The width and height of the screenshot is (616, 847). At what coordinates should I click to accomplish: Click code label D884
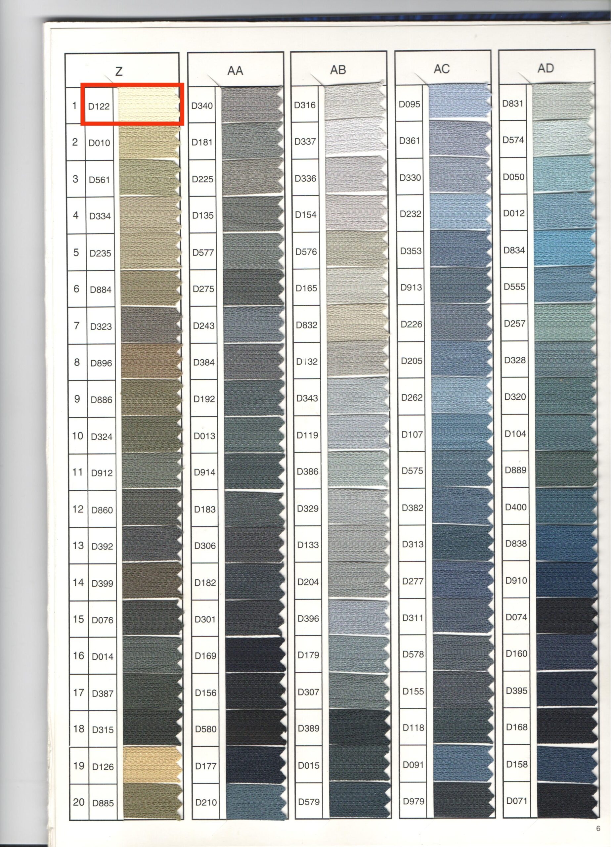[101, 290]
